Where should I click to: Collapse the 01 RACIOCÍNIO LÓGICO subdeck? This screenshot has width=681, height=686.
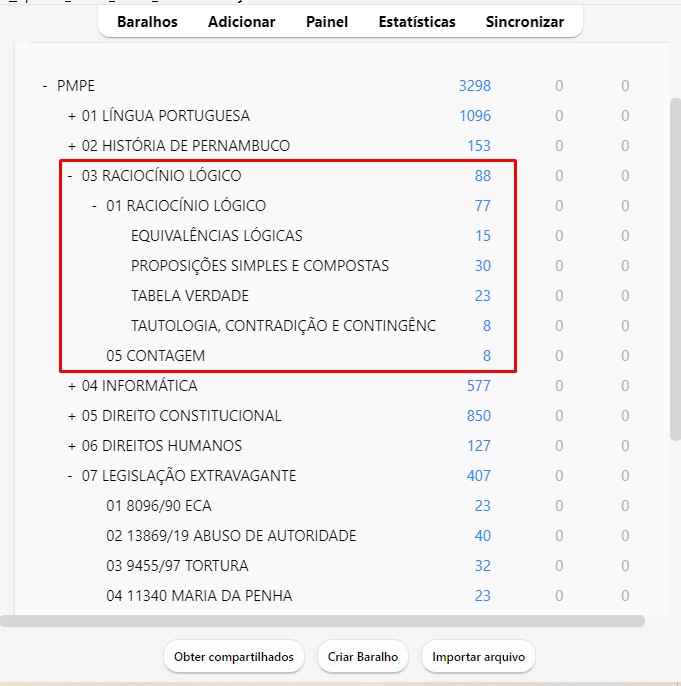(x=94, y=206)
